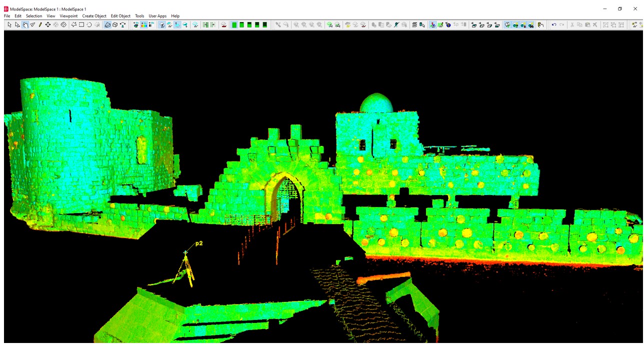644x345 pixels.
Task: Open the User Apps menu
Action: click(157, 16)
